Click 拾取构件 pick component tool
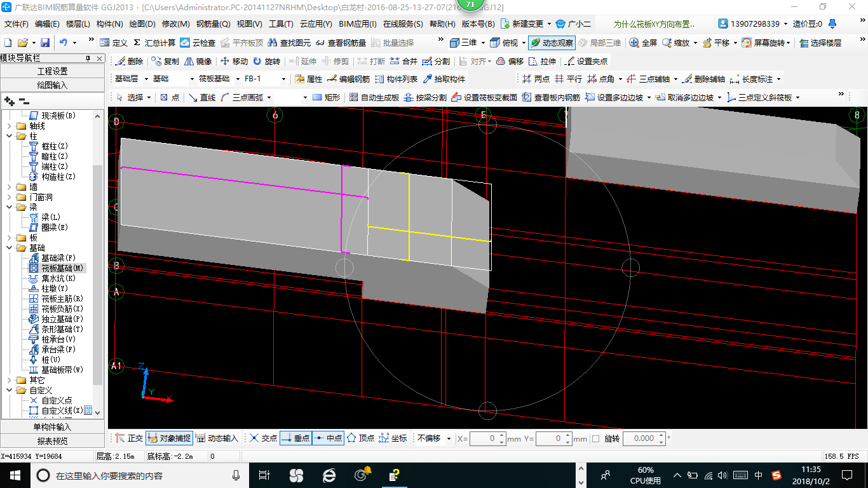 point(444,79)
